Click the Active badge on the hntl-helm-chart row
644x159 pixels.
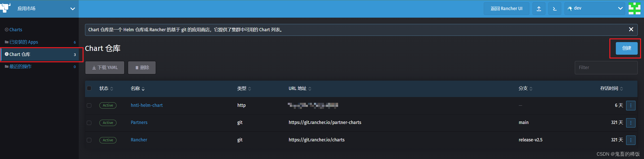(x=108, y=105)
